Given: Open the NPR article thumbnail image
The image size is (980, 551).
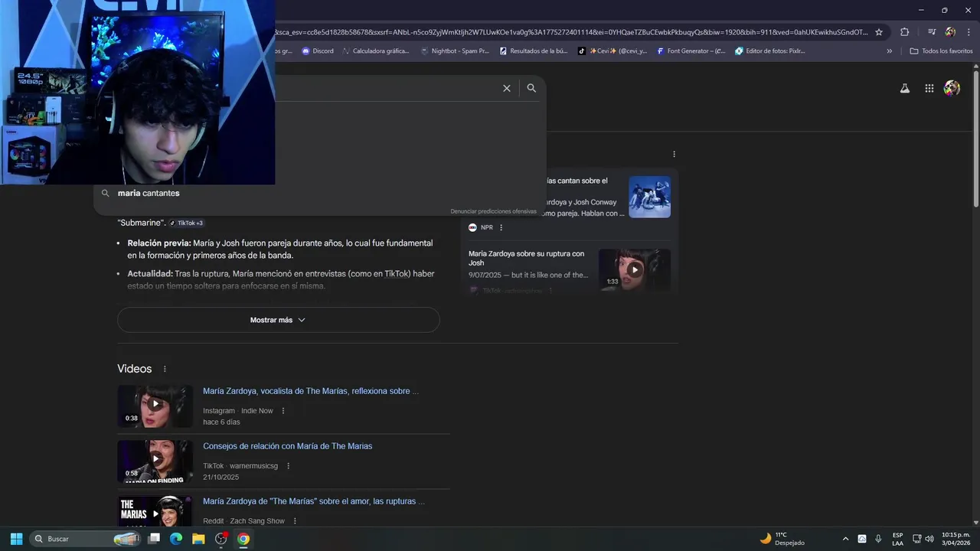Looking at the screenshot, I should (649, 197).
